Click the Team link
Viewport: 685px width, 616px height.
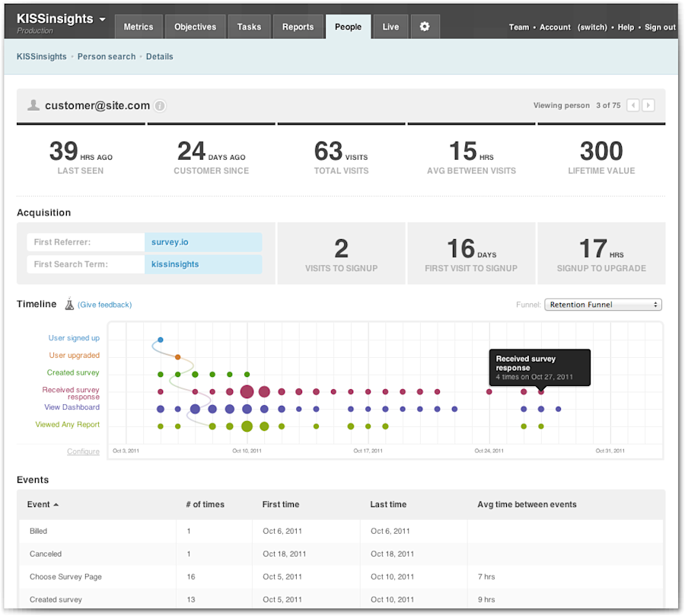tap(519, 27)
